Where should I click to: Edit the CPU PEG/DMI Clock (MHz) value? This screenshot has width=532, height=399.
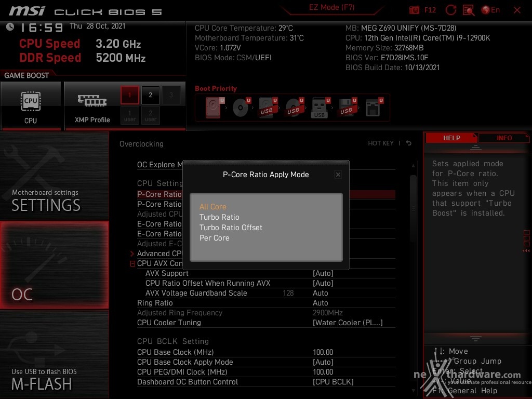coord(323,372)
